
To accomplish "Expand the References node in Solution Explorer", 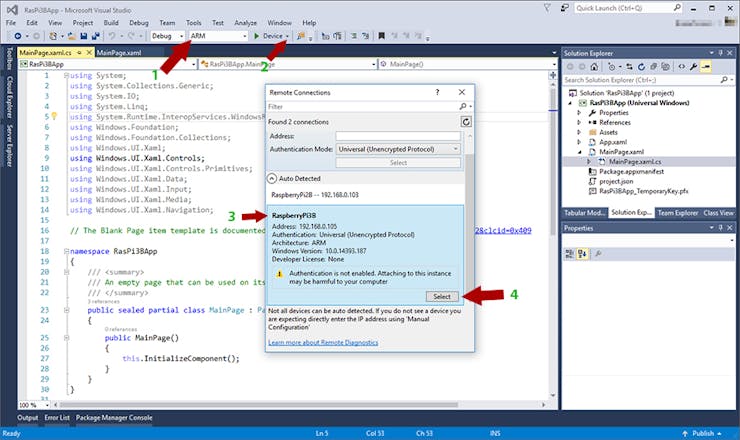I will coord(579,122).
